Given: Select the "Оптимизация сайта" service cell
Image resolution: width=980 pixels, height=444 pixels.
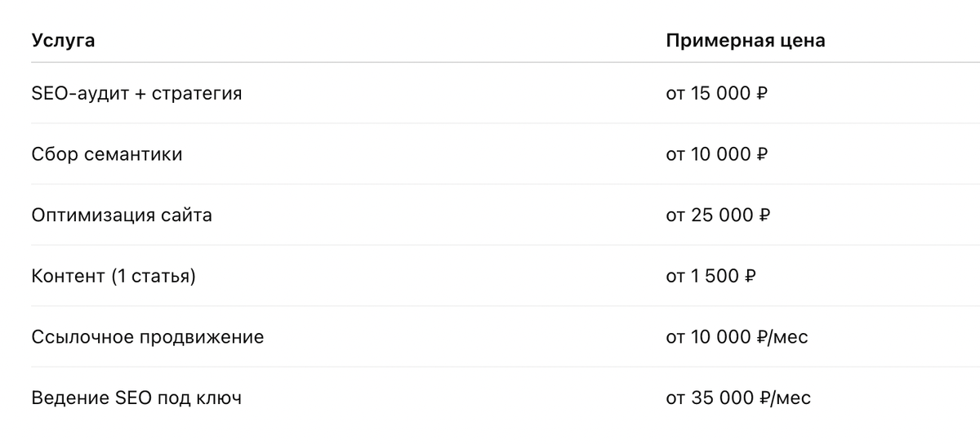Looking at the screenshot, I should [x=122, y=215].
